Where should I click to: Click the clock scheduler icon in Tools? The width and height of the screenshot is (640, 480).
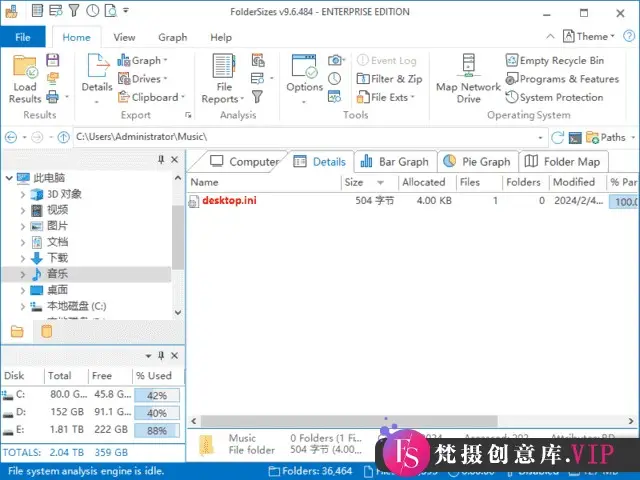335,78
